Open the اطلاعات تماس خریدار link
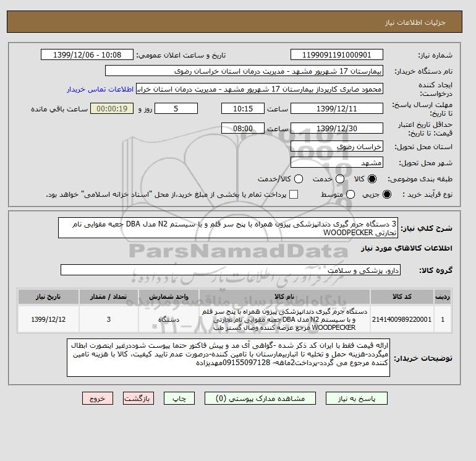 tap(100, 89)
